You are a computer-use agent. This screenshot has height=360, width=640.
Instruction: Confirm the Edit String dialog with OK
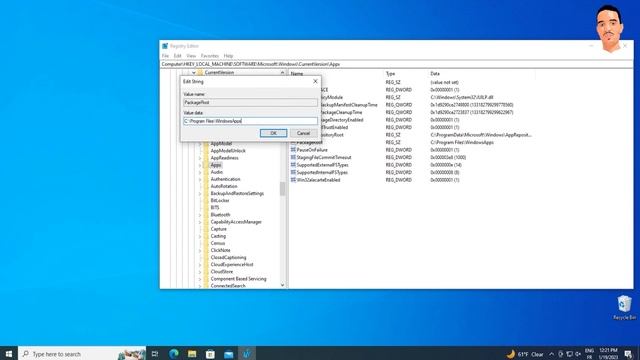click(x=273, y=133)
